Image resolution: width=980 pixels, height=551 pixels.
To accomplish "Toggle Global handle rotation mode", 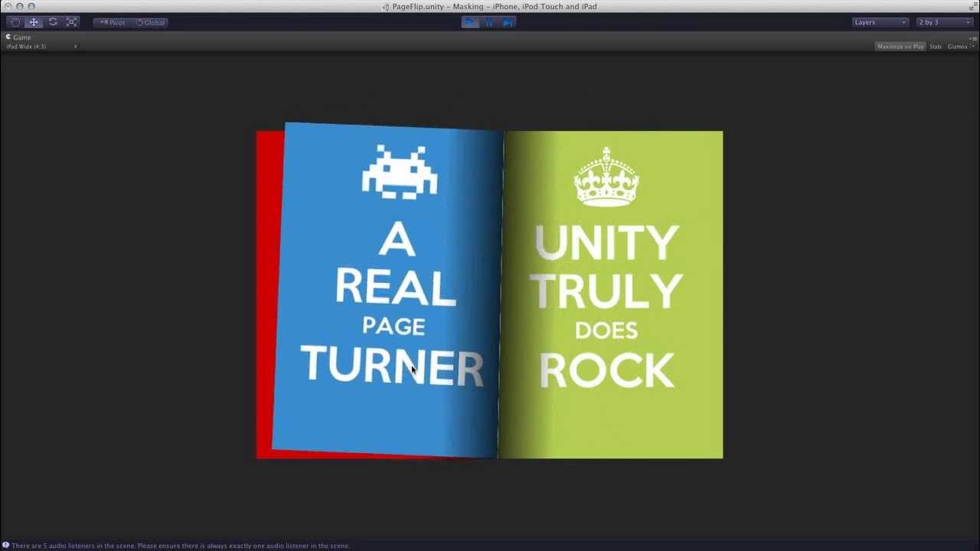I will coord(150,22).
